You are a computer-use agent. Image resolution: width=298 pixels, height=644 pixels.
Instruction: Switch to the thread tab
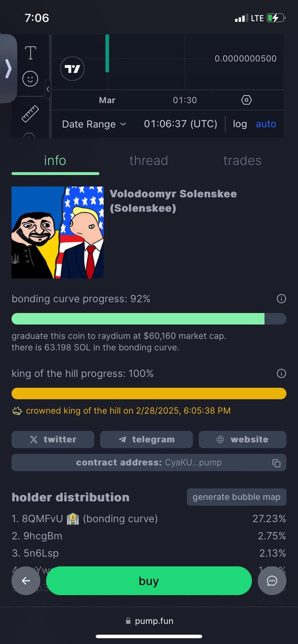click(149, 160)
